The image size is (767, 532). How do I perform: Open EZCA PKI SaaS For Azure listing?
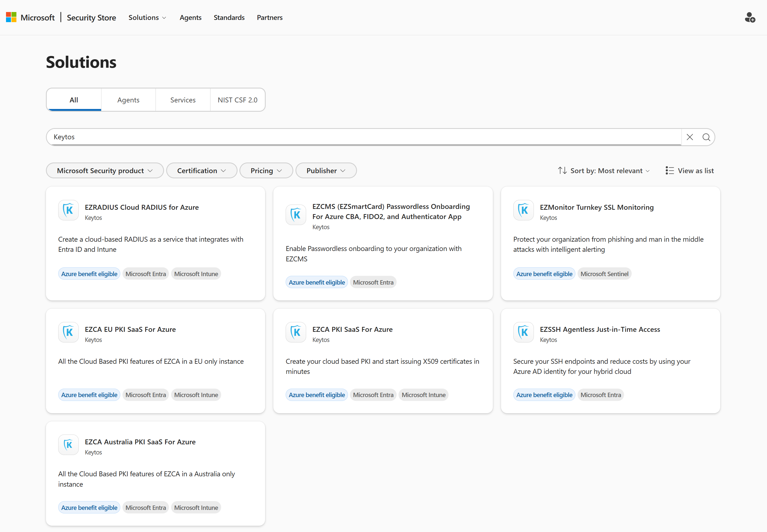pos(352,329)
